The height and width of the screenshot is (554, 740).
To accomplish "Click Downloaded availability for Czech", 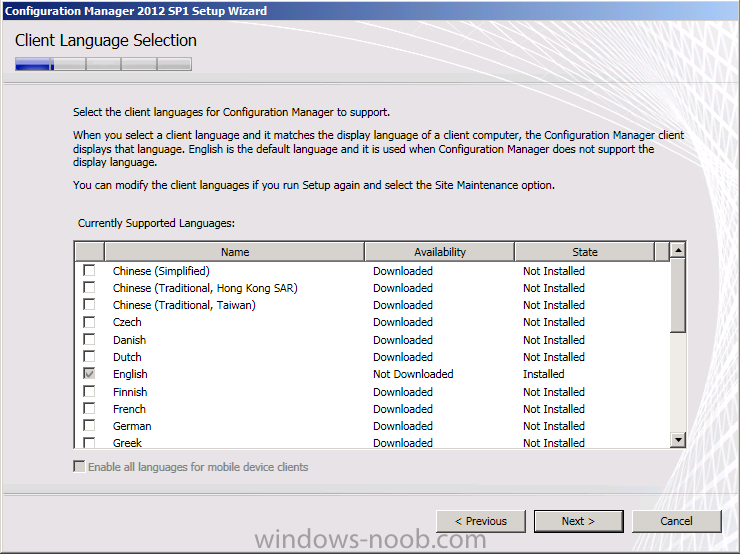I will point(403,322).
